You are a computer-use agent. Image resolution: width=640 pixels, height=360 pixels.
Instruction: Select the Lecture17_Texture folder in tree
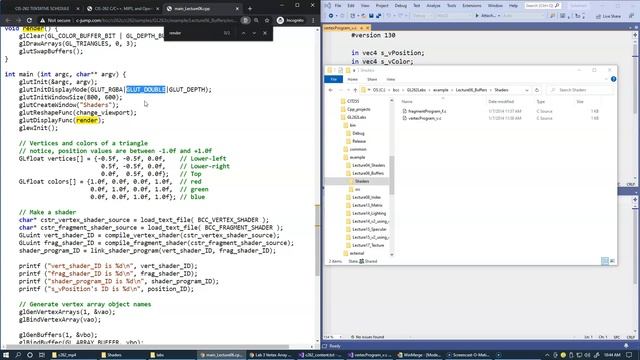coord(367,245)
